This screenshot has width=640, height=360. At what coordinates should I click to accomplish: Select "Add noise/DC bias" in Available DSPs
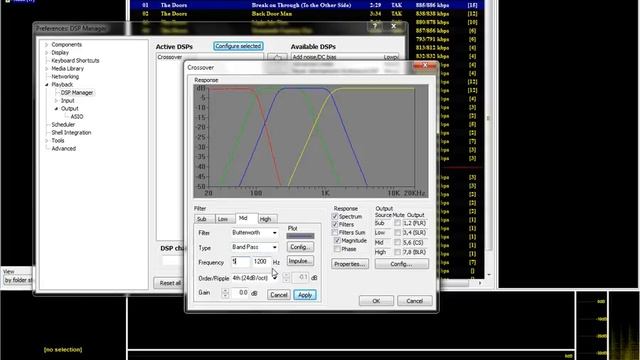[x=314, y=57]
